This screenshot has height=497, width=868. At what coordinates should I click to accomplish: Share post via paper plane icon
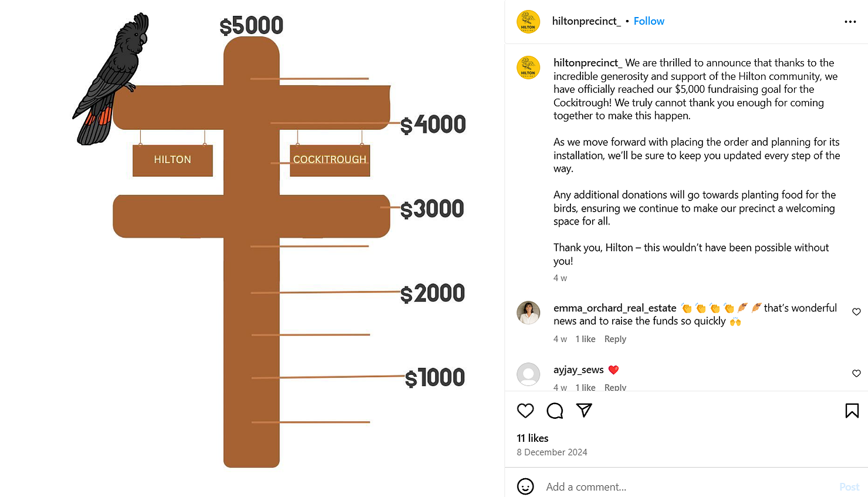point(584,410)
